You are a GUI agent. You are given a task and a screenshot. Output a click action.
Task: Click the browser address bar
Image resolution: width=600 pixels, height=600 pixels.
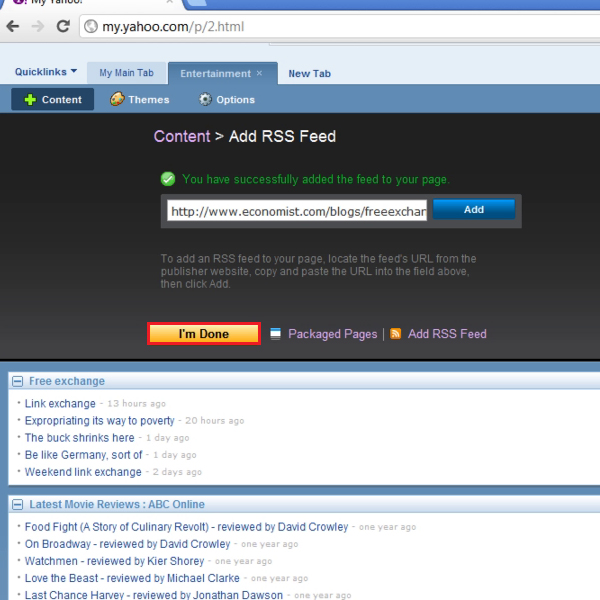coord(339,26)
